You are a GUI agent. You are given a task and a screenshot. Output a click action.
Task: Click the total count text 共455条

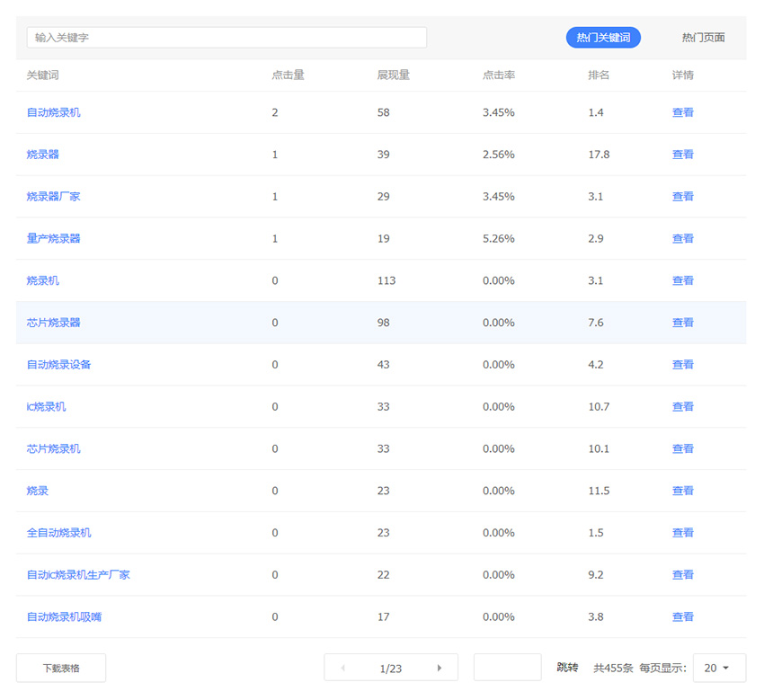613,668
